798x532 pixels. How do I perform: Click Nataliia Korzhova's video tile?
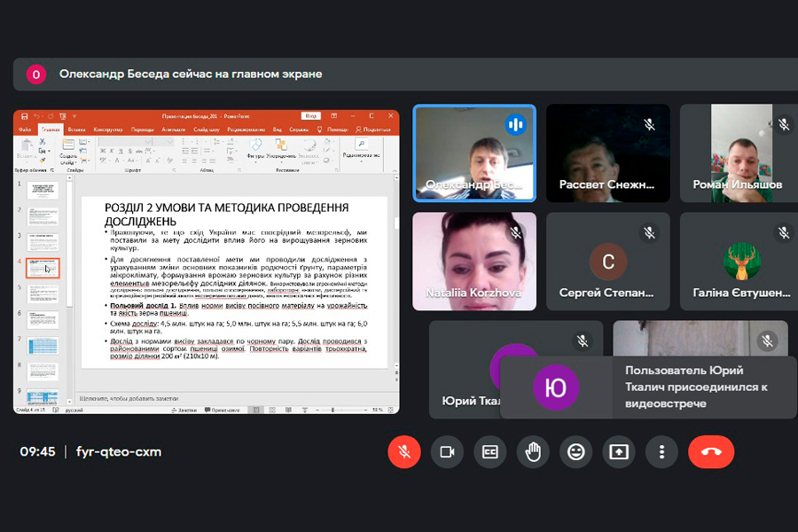pyautogui.click(x=474, y=261)
